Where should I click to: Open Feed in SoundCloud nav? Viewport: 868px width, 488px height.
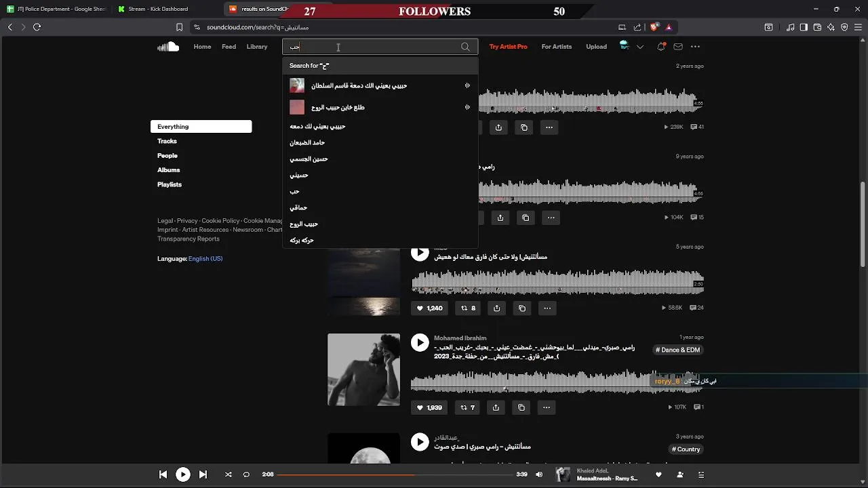pyautogui.click(x=229, y=47)
